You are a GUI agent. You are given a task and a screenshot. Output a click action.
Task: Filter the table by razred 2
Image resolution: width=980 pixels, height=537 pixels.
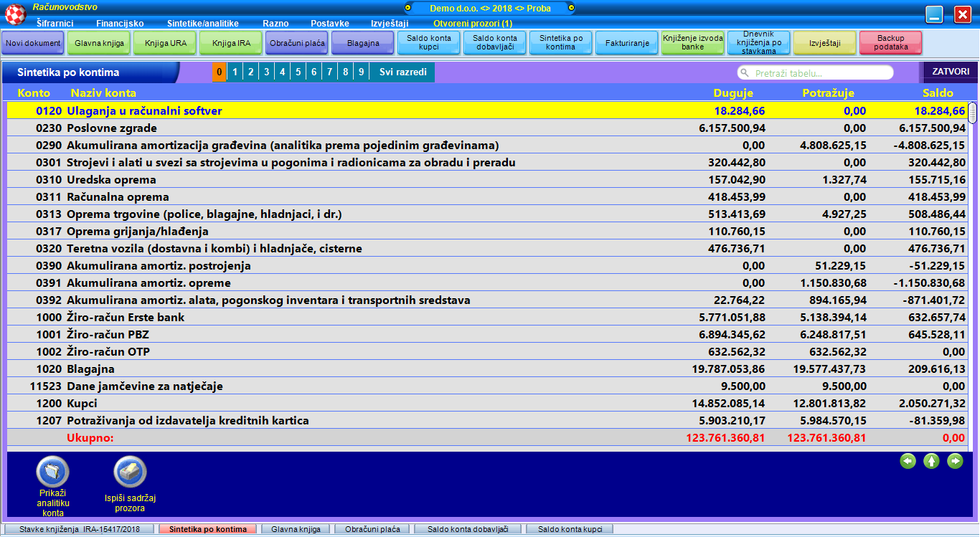coord(250,72)
